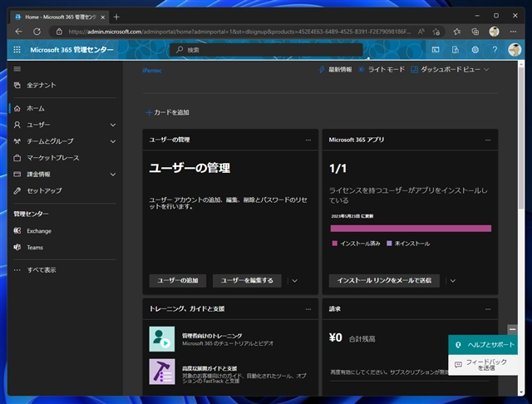Click the browser address bar URL
532x404 pixels.
[239, 32]
